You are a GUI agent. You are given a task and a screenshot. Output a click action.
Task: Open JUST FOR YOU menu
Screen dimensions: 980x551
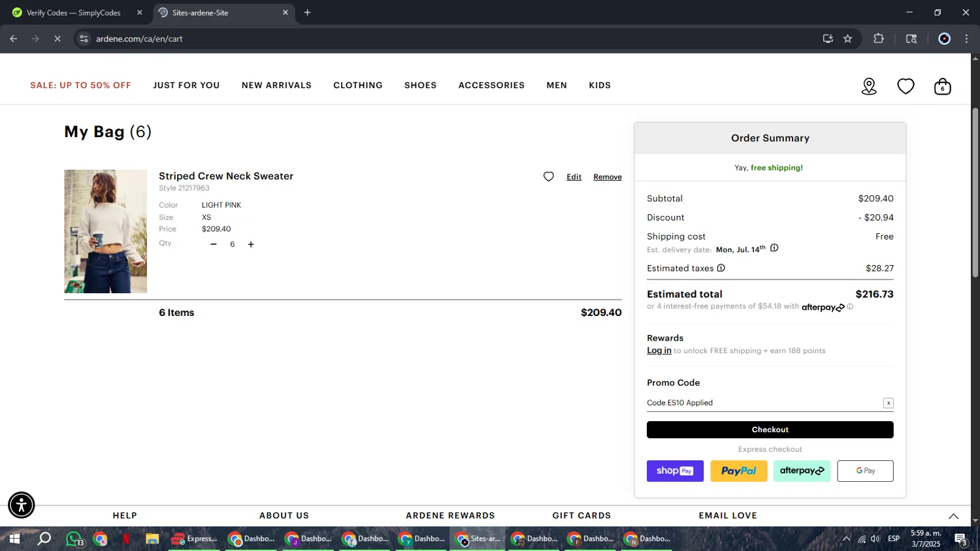tap(186, 86)
